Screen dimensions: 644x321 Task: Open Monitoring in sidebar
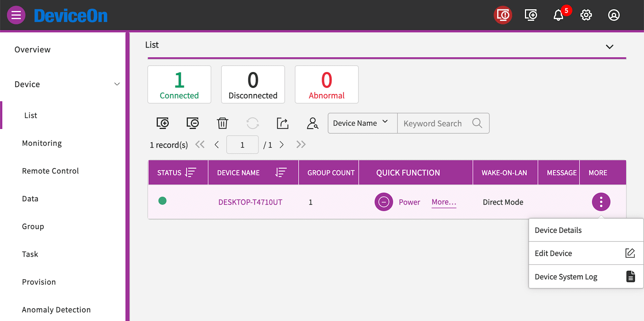pyautogui.click(x=42, y=143)
